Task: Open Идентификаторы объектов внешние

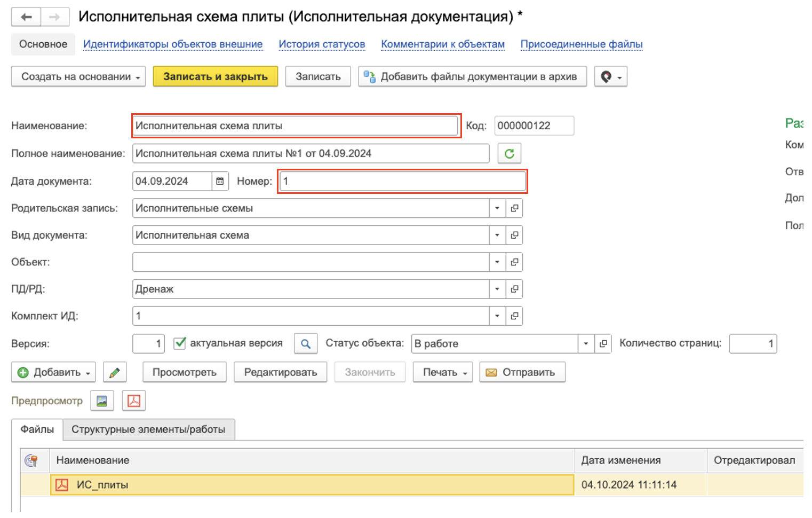Action: point(173,44)
